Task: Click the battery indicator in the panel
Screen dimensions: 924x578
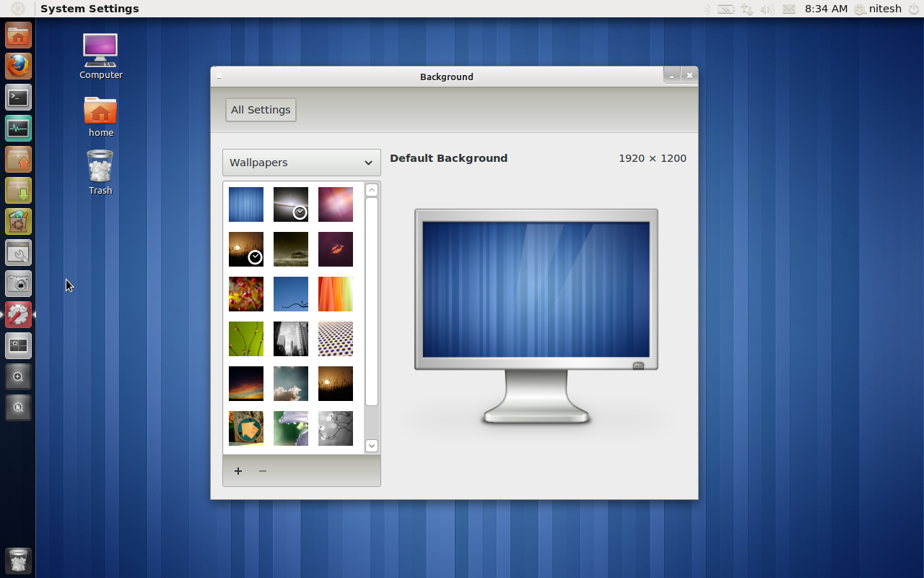Action: tap(726, 9)
